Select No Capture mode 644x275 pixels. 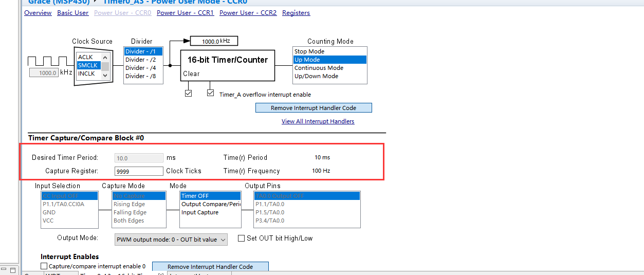pos(139,196)
